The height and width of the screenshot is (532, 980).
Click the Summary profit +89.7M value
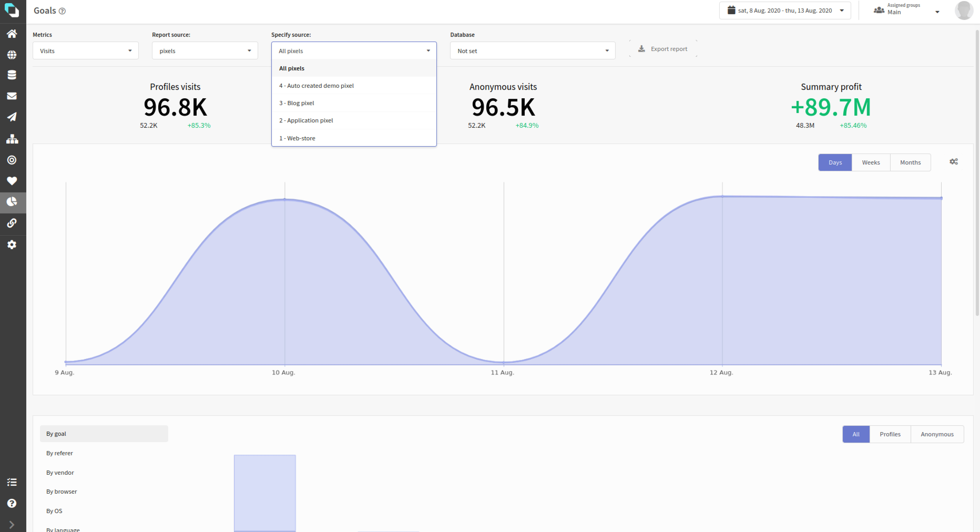point(831,107)
